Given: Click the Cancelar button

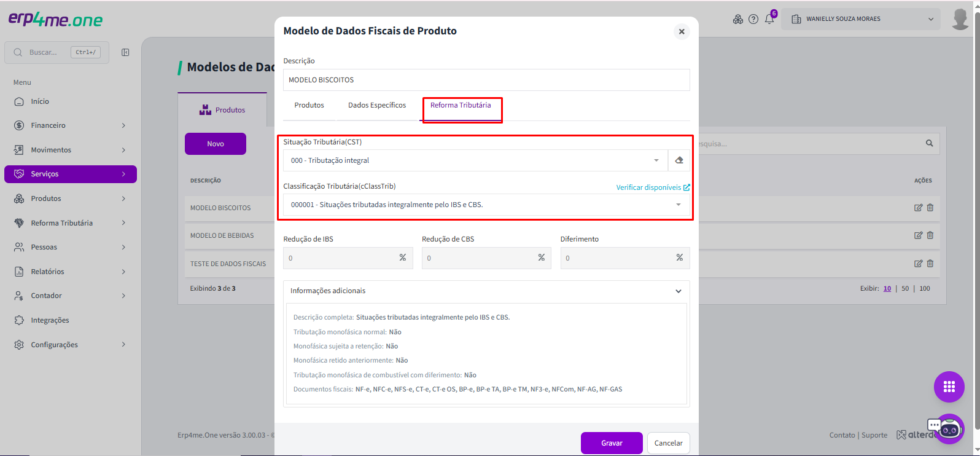Looking at the screenshot, I should [668, 443].
